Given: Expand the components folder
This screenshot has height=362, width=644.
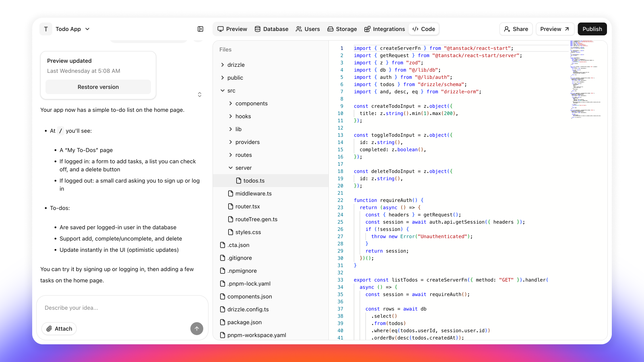Looking at the screenshot, I should pyautogui.click(x=251, y=103).
